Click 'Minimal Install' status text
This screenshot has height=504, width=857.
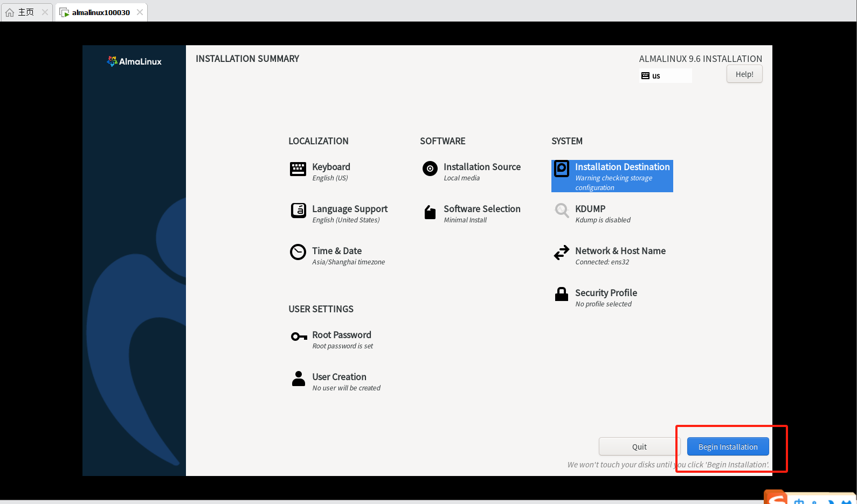point(465,220)
